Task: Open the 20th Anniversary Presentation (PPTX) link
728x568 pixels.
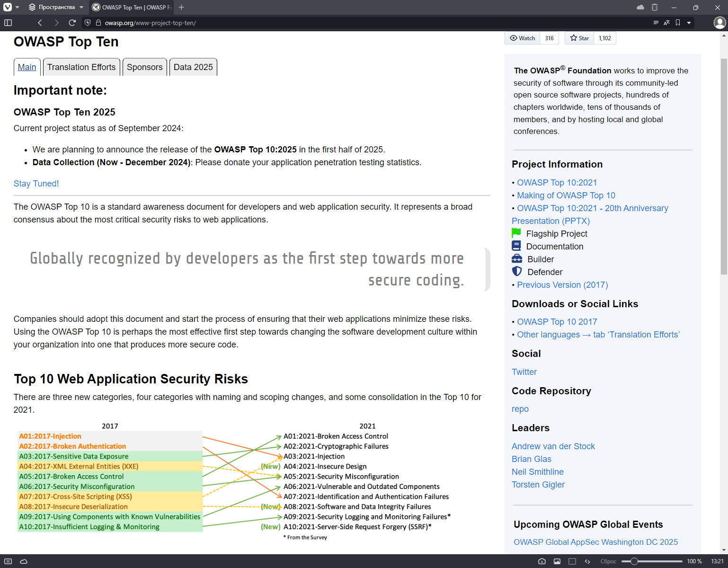Action: pos(590,214)
